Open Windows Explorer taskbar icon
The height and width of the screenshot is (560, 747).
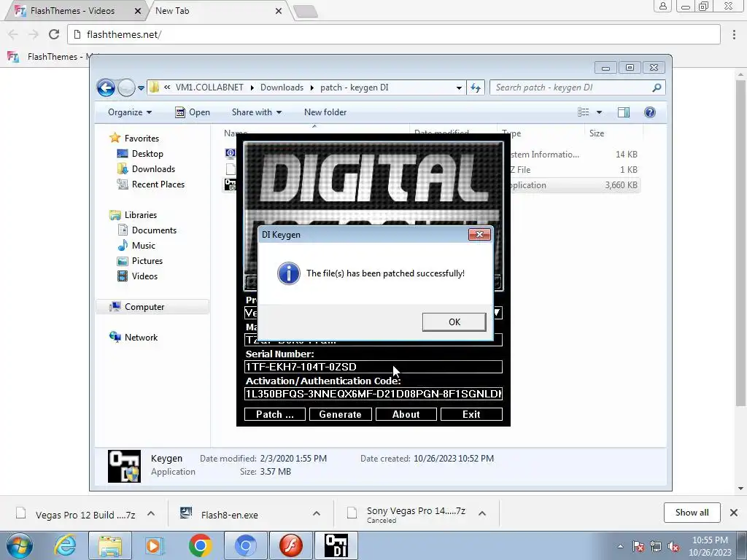click(110, 545)
